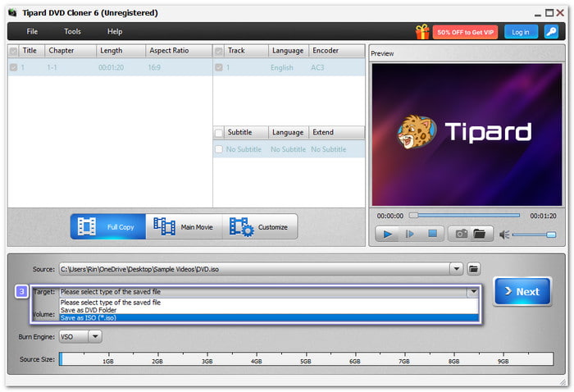The image size is (574, 392).
Task: Open the Help menu
Action: (115, 31)
